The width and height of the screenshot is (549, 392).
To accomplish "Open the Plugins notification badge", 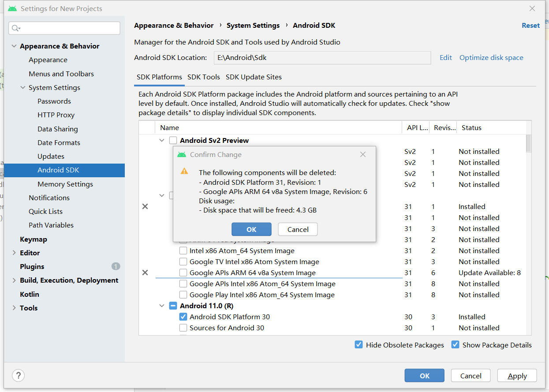I will (116, 266).
